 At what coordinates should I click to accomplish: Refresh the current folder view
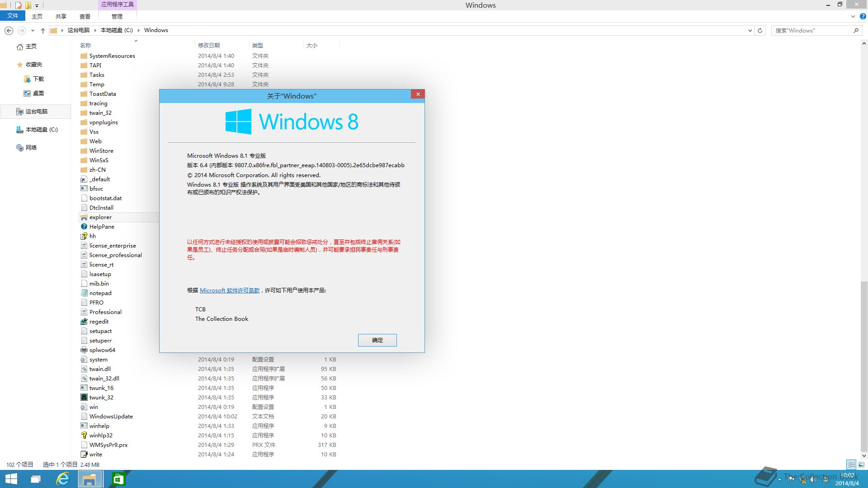click(x=760, y=30)
